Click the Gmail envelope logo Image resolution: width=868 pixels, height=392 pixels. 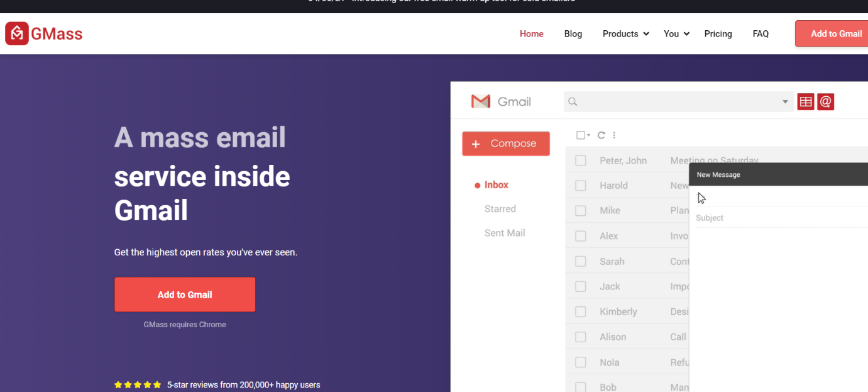coord(481,101)
